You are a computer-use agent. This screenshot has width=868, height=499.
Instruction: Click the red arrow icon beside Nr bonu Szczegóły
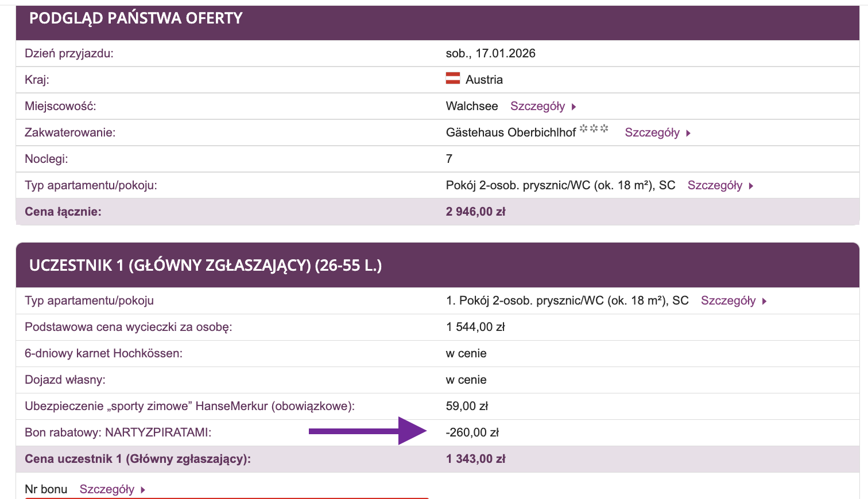[x=142, y=489]
